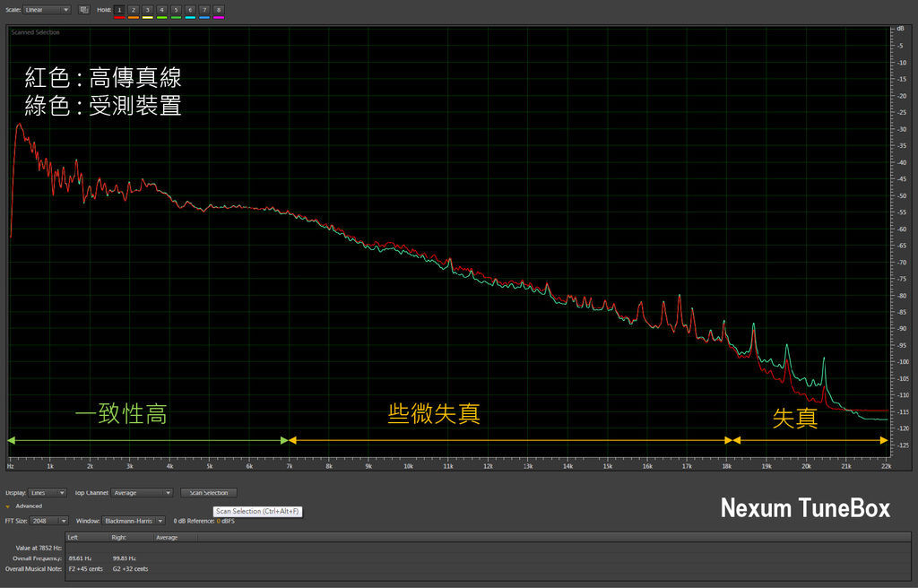Image resolution: width=918 pixels, height=588 pixels.
Task: Toggle Hold button 3
Action: pos(148,10)
